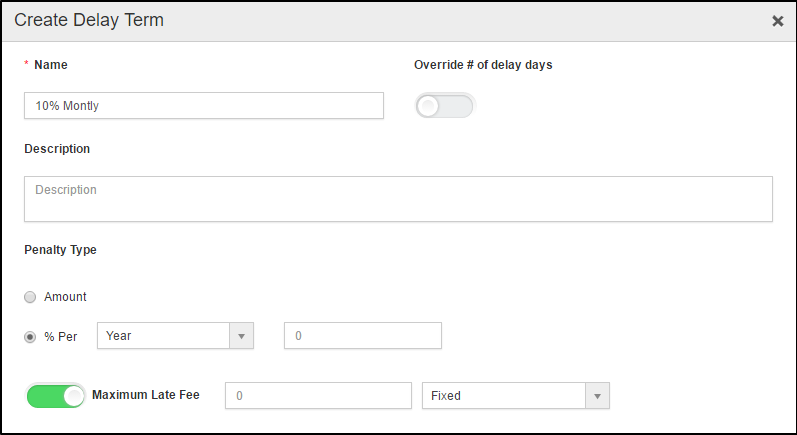Open the Year period combo box
The height and width of the screenshot is (435, 797).
coord(164,336)
